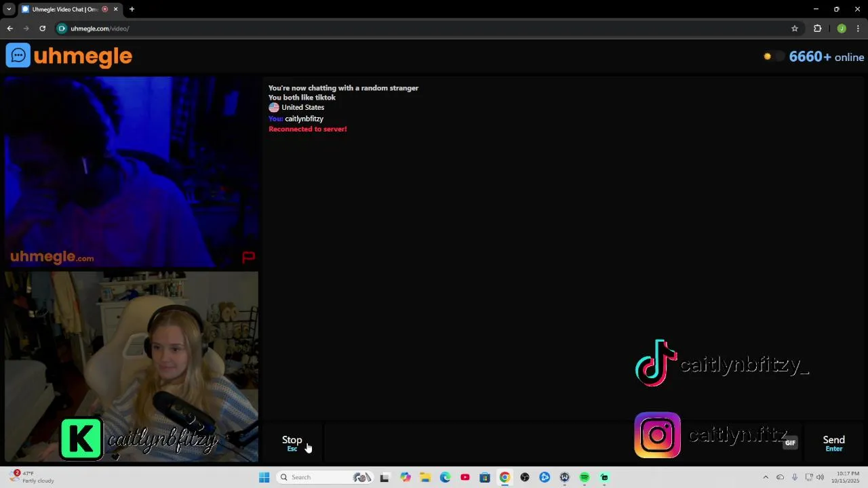Open the Chrome three-dot menu
Image resolution: width=868 pixels, height=488 pixels.
859,28
